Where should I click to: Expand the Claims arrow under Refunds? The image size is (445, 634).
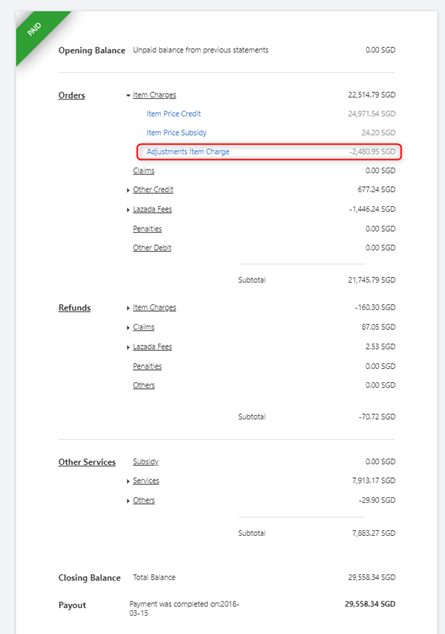pos(128,328)
